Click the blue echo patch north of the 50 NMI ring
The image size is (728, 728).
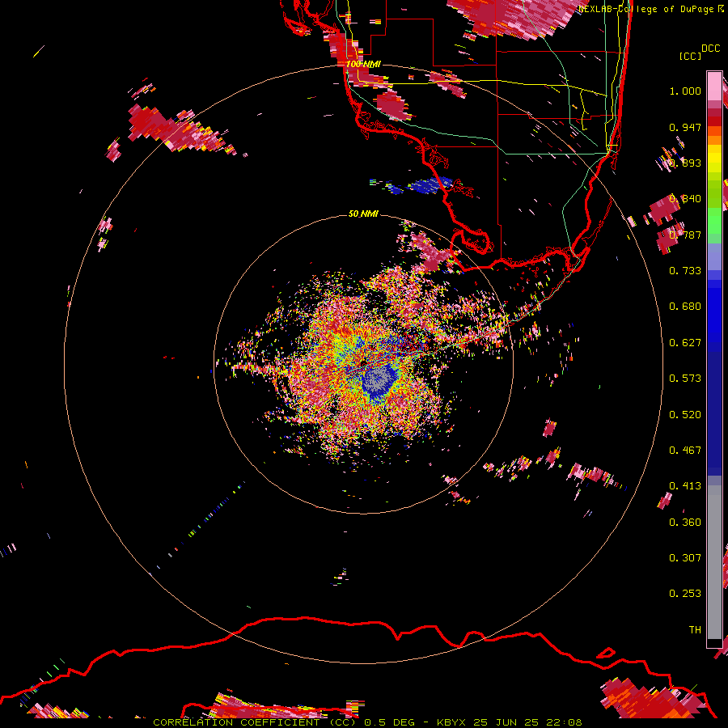click(430, 186)
